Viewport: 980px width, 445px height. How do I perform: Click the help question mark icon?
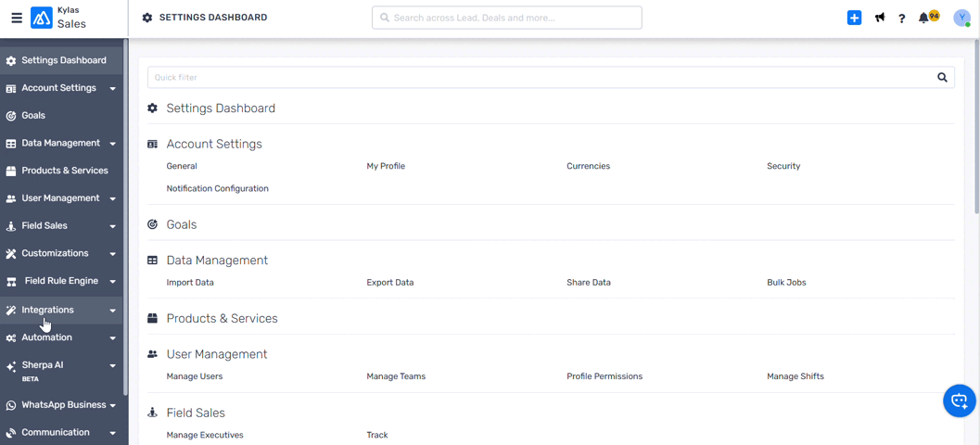coord(901,18)
